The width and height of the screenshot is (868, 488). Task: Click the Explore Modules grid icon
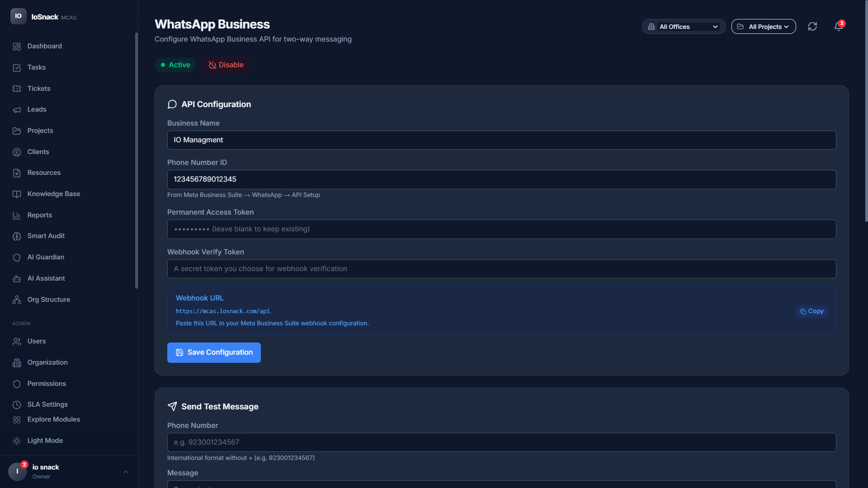click(x=17, y=420)
